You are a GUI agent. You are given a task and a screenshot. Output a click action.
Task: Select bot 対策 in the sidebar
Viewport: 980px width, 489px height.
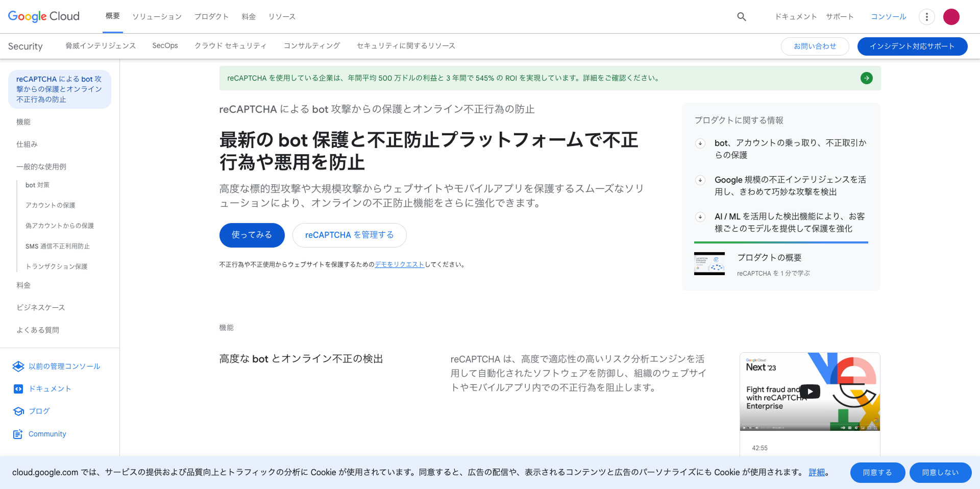pos(38,185)
